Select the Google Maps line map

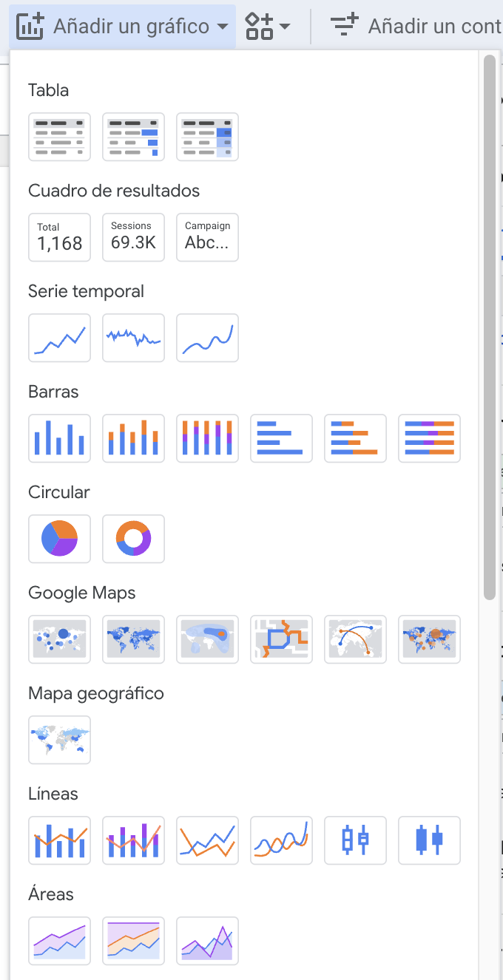click(281, 639)
